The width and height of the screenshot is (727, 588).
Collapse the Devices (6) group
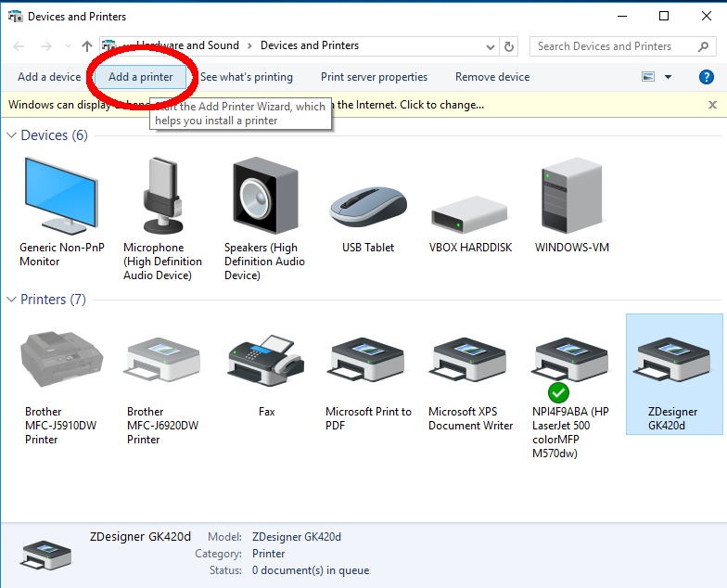(x=11, y=135)
